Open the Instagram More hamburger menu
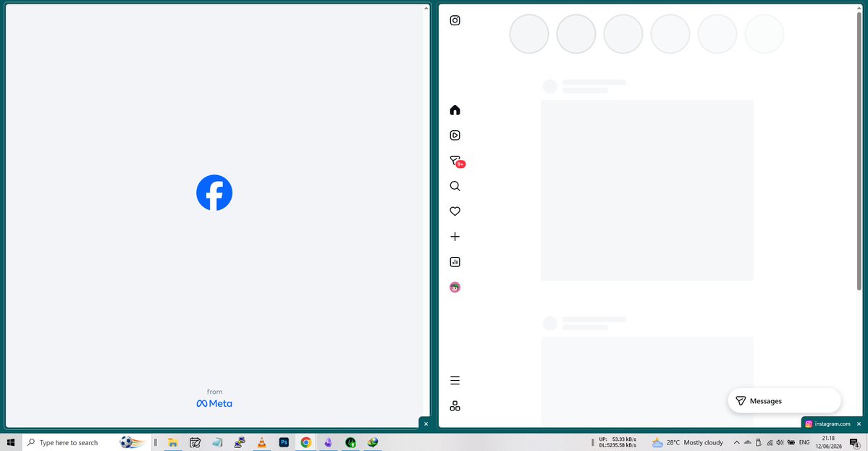 pos(455,381)
